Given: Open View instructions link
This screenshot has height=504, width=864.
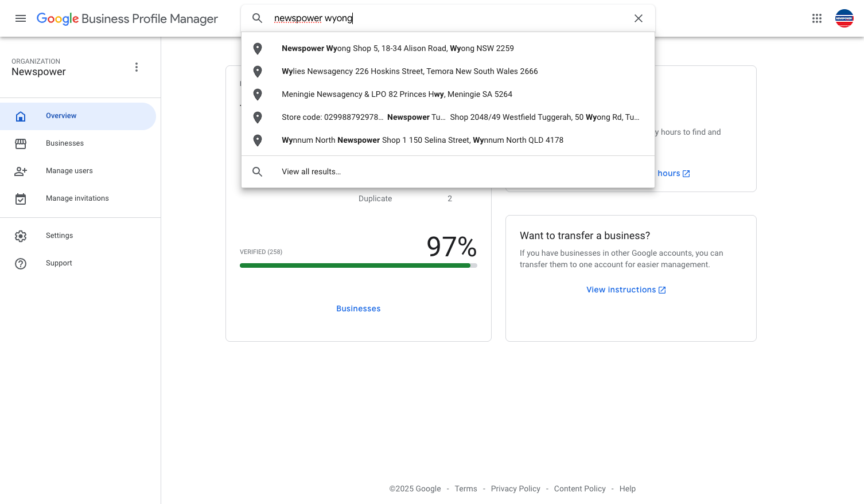Looking at the screenshot, I should [626, 290].
